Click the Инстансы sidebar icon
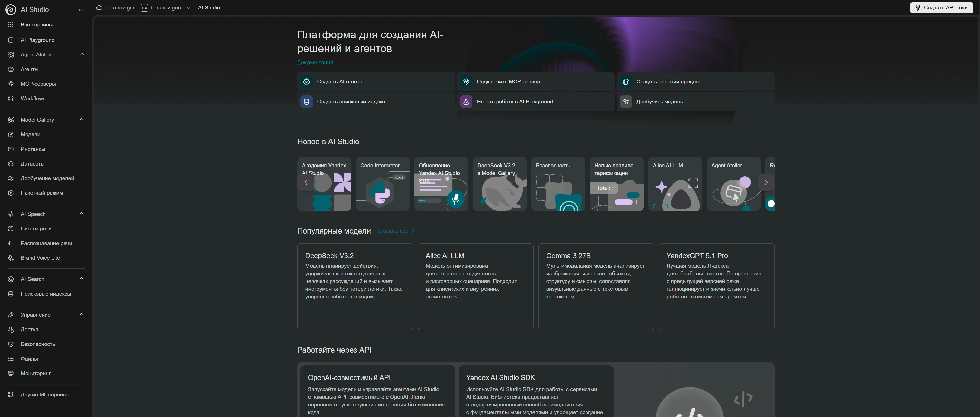 (x=11, y=149)
